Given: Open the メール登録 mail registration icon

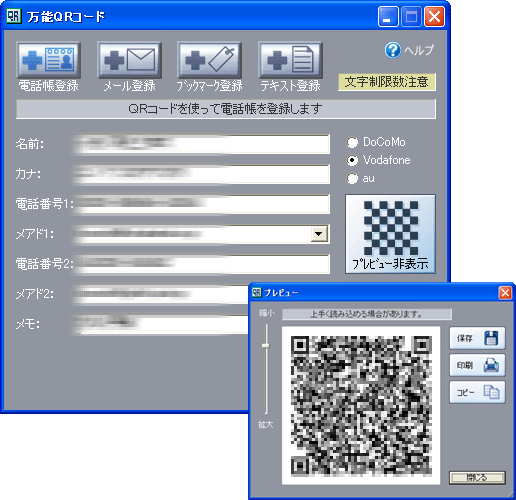Looking at the screenshot, I should 129,60.
